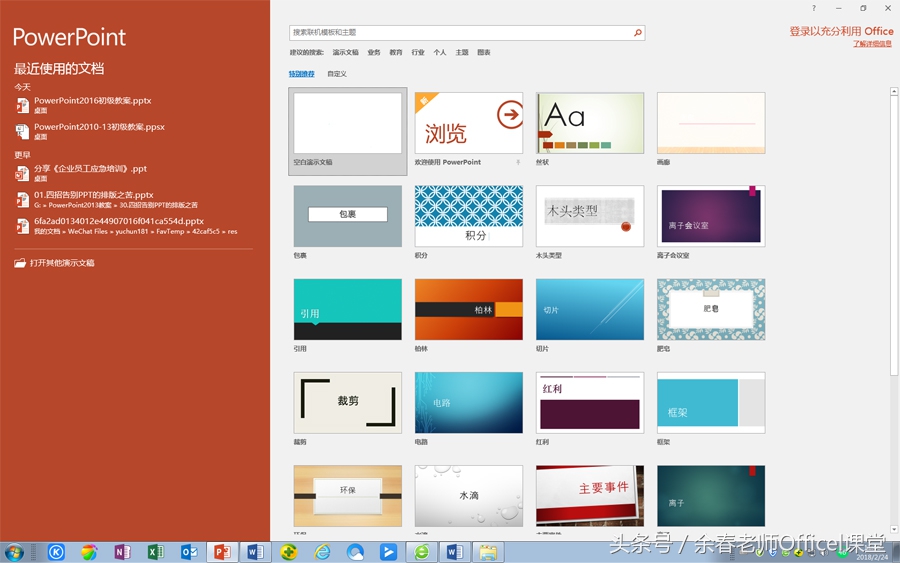Switch to PowerPoint taskbar icon

coord(222,552)
